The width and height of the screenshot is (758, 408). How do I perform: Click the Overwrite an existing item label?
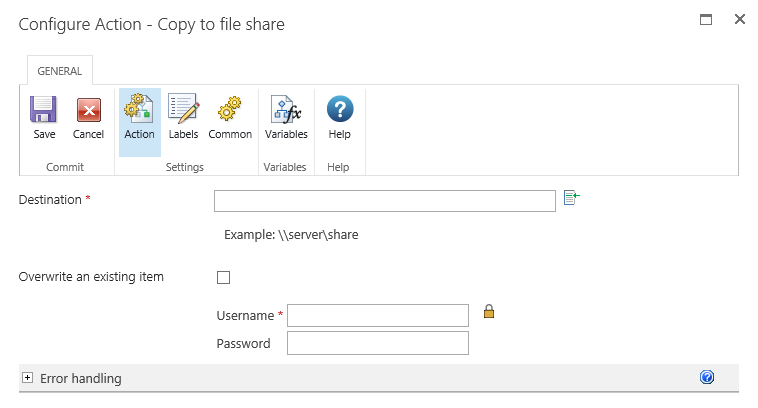(x=91, y=277)
